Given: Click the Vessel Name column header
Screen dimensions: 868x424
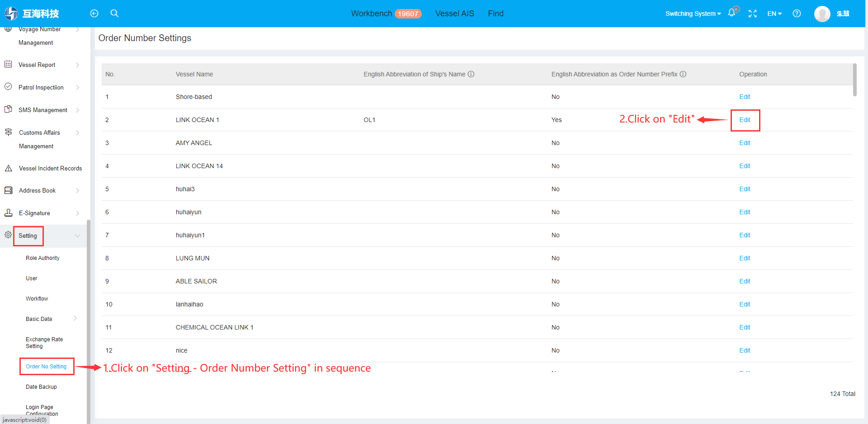Looking at the screenshot, I should (194, 74).
